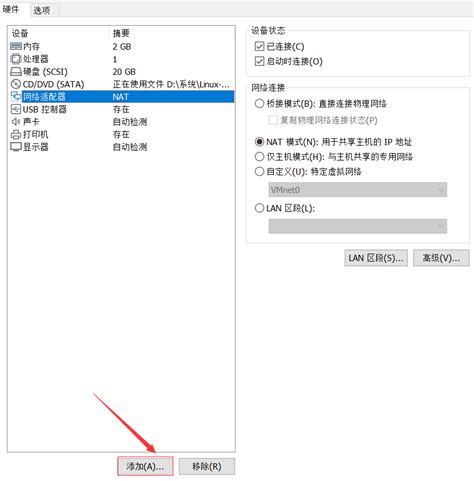Image resolution: width=474 pixels, height=481 pixels.
Task: Select 自定义(U) custom virtual network option
Action: coord(259,172)
